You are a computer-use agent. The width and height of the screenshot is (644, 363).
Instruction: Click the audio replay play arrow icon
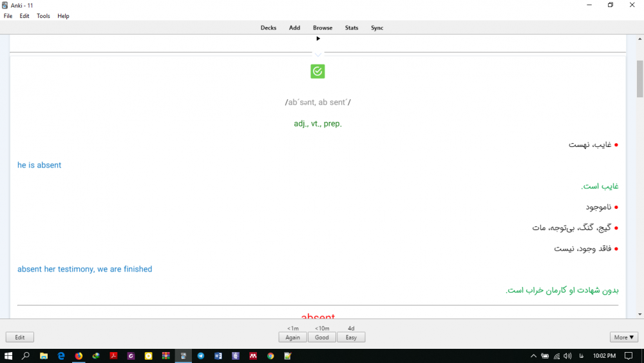[318, 39]
